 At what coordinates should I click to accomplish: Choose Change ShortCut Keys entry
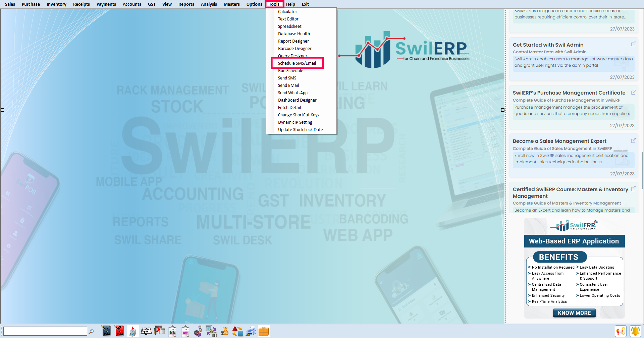pyautogui.click(x=301, y=115)
